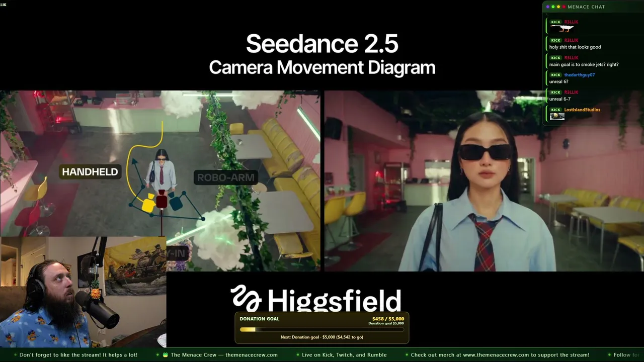Click the KICK badge beside LostIslandStudios

click(x=555, y=110)
